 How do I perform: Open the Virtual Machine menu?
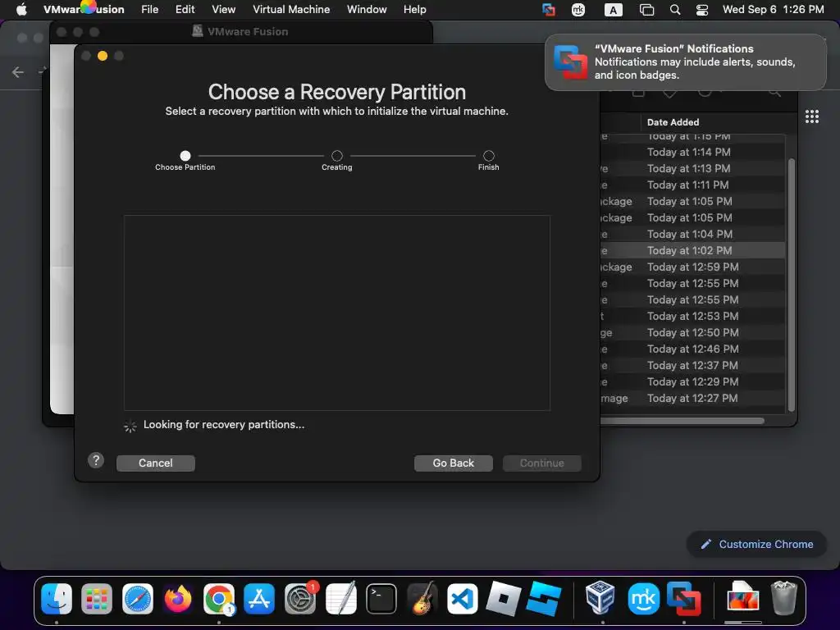[x=291, y=10]
